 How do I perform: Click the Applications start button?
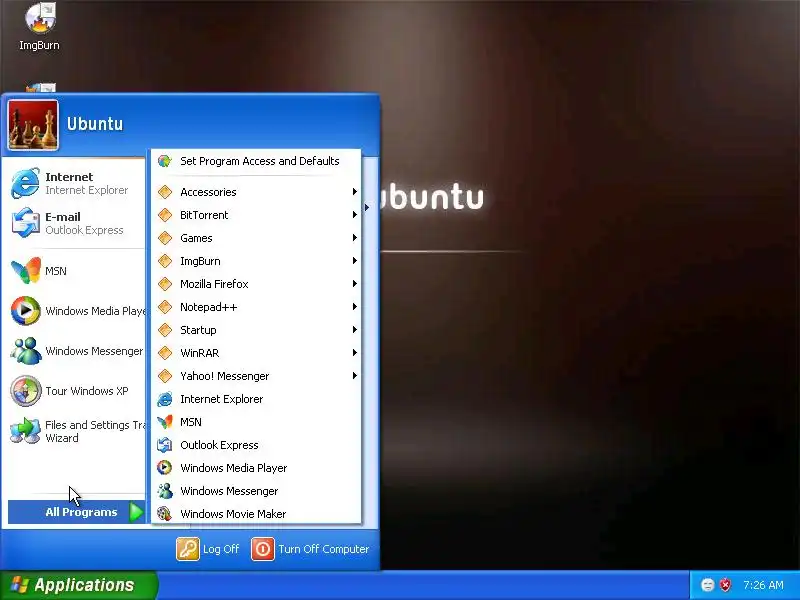(79, 585)
